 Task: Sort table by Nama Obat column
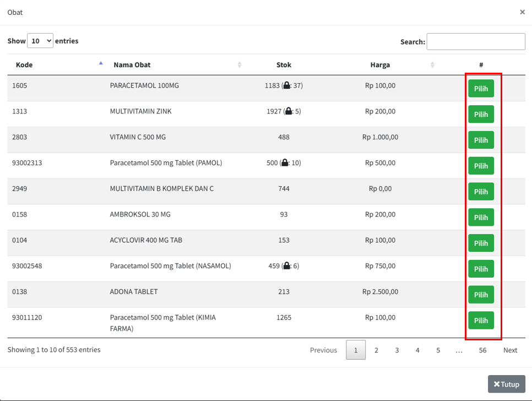pos(239,65)
